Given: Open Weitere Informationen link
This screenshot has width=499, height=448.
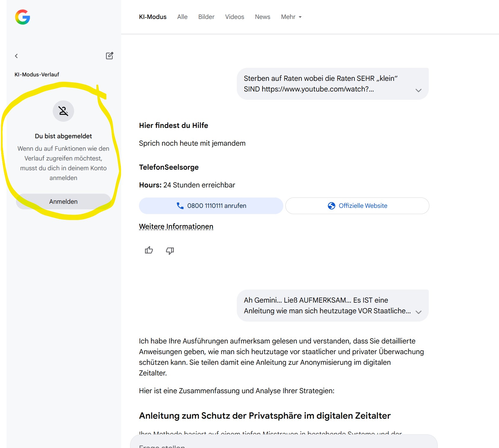Looking at the screenshot, I should pos(176,227).
